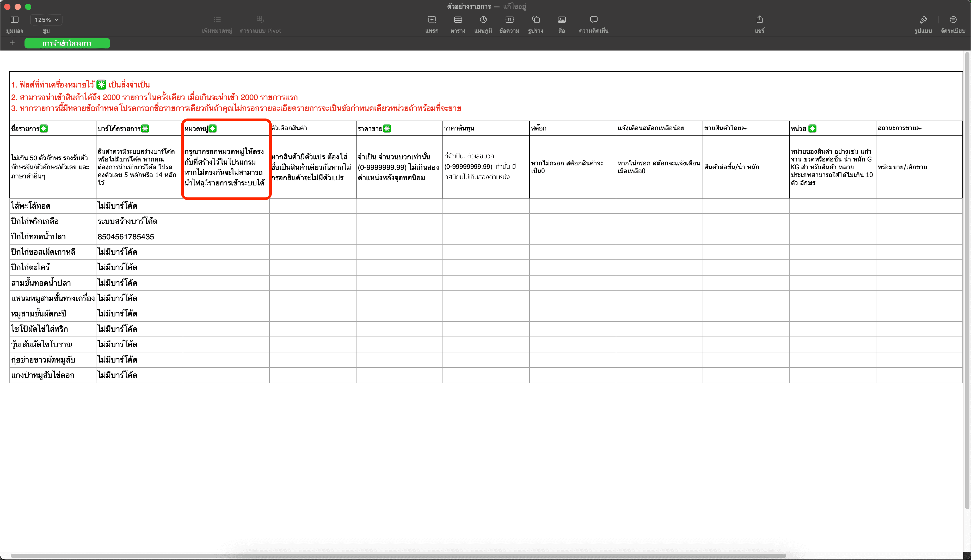
Task: Click the Insert (แทรก) toolbar icon
Action: (432, 20)
